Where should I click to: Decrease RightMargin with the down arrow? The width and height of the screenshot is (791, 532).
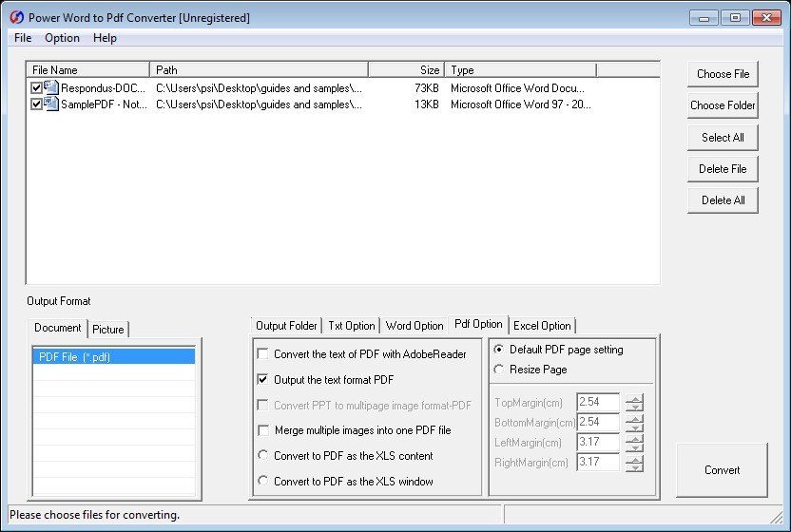pos(635,467)
